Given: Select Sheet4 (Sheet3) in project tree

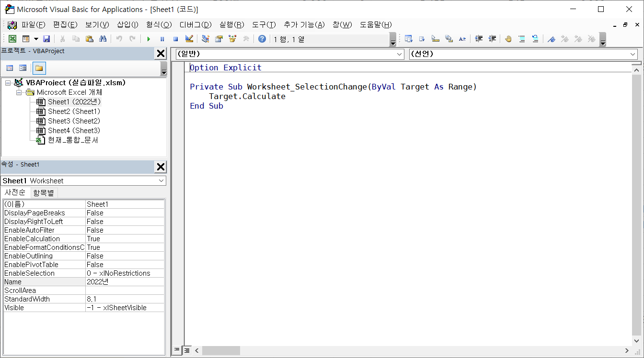Looking at the screenshot, I should coord(74,131).
